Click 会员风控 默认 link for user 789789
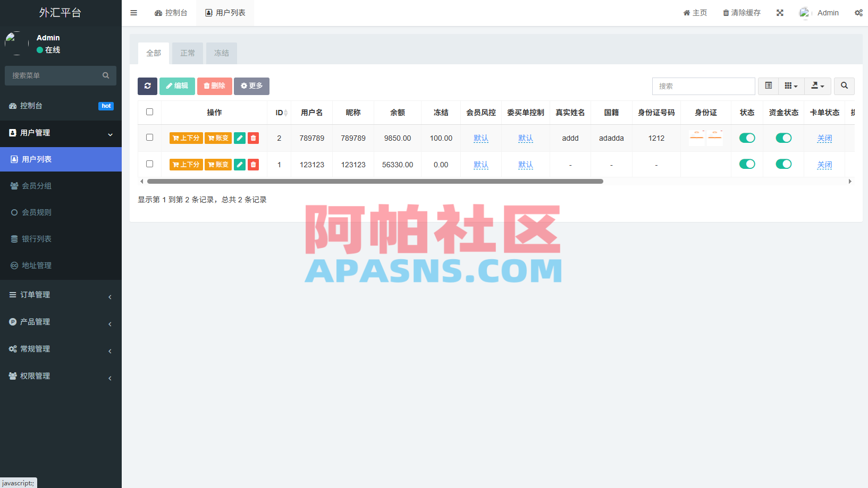 tap(481, 138)
